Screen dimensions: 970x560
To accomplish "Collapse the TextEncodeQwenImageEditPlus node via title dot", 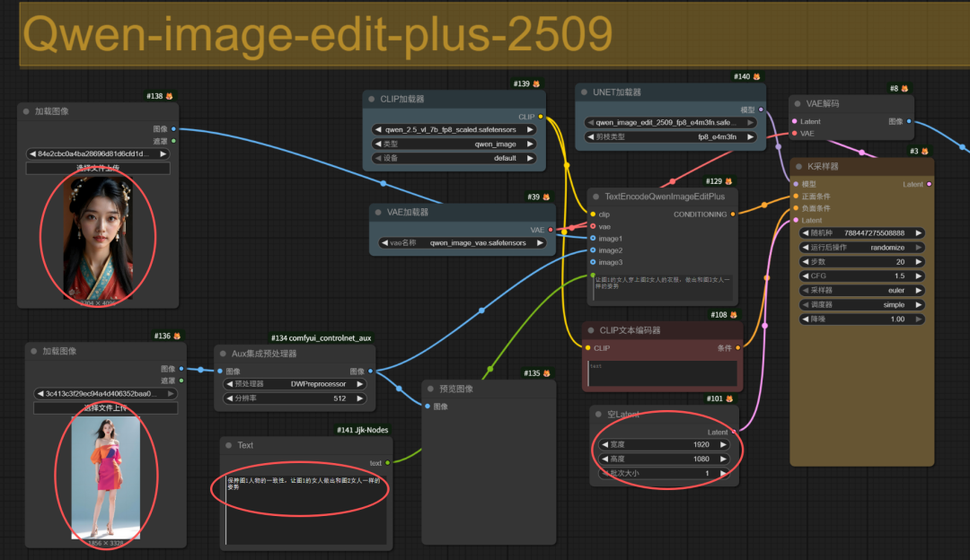I will pyautogui.click(x=595, y=197).
